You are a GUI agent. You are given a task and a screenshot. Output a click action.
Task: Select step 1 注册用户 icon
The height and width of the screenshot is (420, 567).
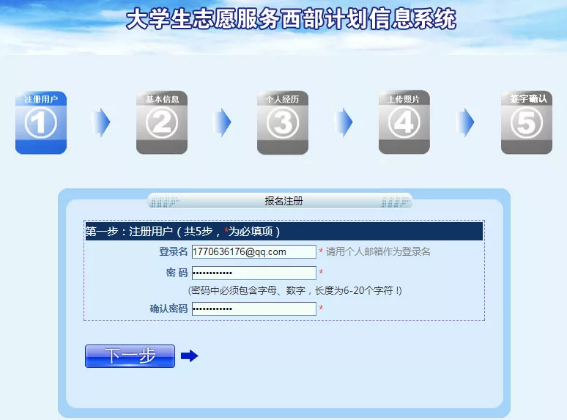tap(41, 123)
